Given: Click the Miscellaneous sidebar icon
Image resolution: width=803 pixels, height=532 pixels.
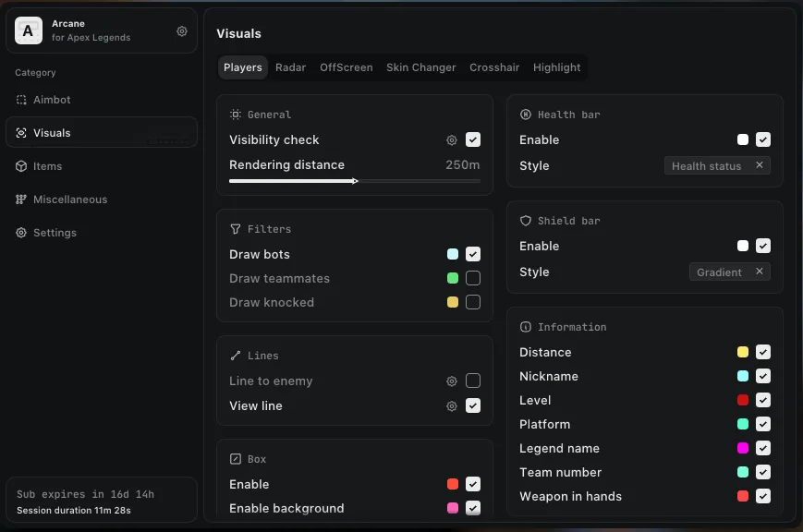Looking at the screenshot, I should pos(21,199).
